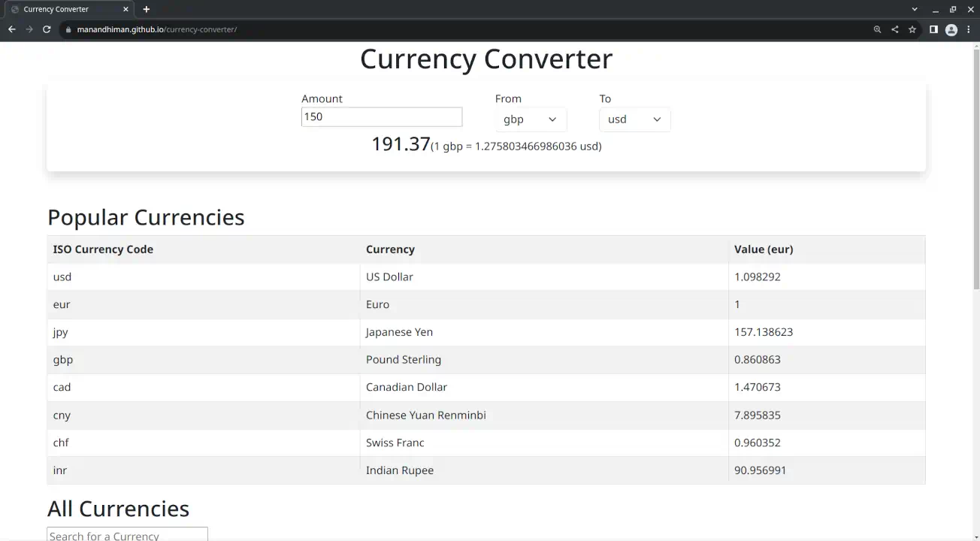980x541 pixels.
Task: Close the Currency Converter tab
Action: pos(126,9)
